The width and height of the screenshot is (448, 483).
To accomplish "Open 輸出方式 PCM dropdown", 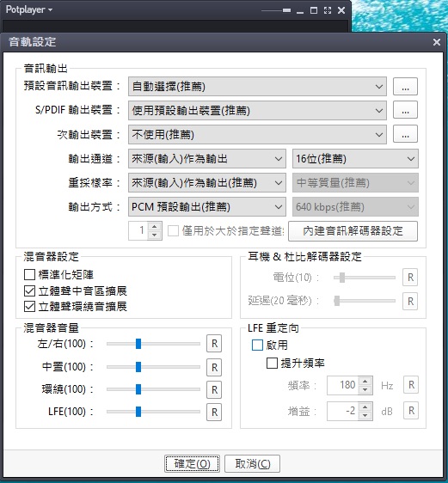I will (207, 206).
